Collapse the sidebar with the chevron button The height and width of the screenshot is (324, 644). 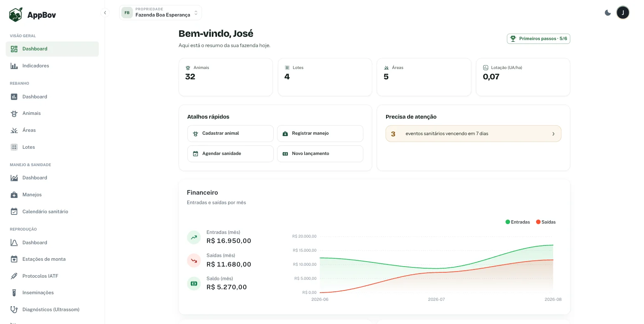(x=105, y=13)
